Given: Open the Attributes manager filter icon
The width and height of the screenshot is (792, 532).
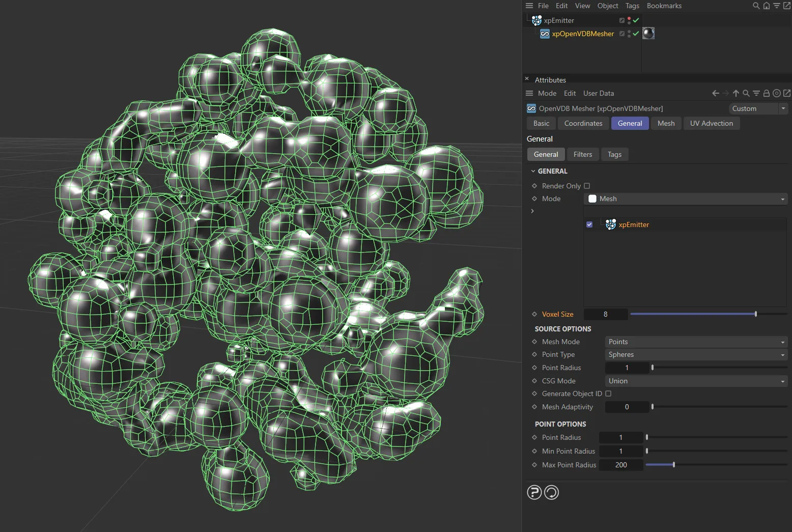Looking at the screenshot, I should click(x=756, y=93).
